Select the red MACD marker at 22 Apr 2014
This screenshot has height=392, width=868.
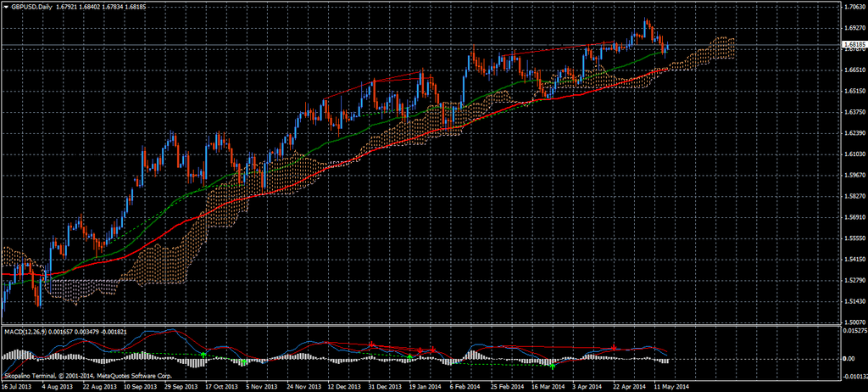[x=614, y=348]
